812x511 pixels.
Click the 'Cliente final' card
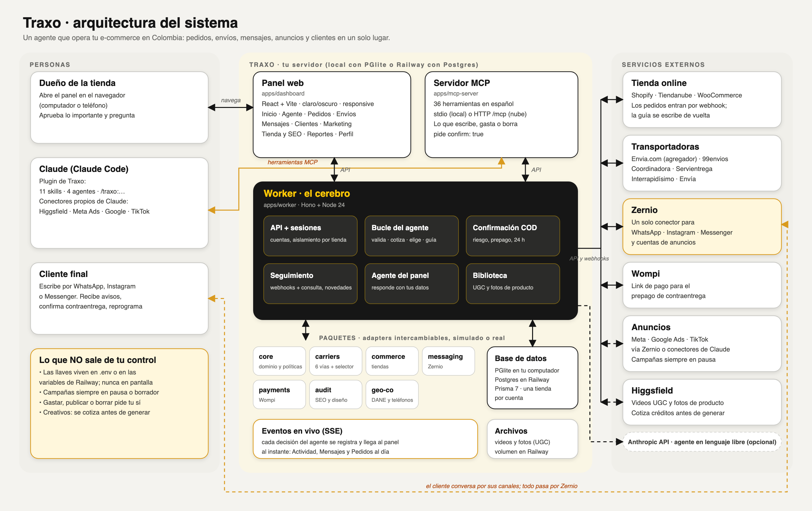click(119, 298)
